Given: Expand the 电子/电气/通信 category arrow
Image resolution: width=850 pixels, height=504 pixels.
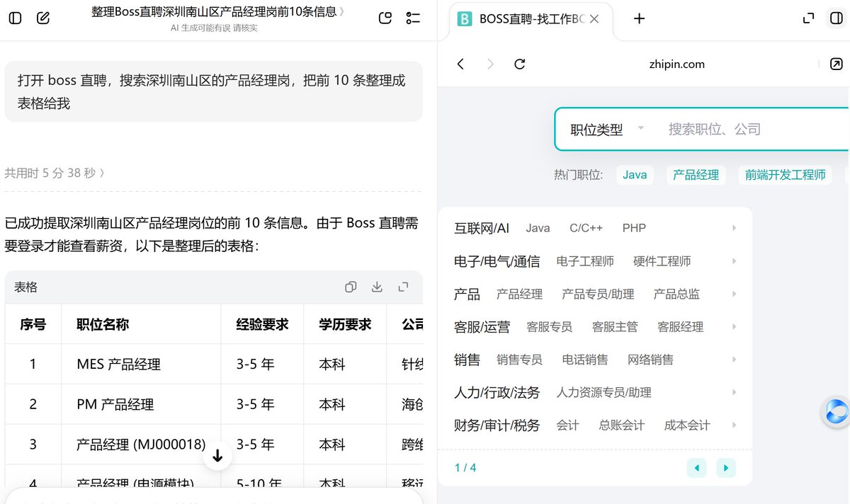Looking at the screenshot, I should point(734,261).
